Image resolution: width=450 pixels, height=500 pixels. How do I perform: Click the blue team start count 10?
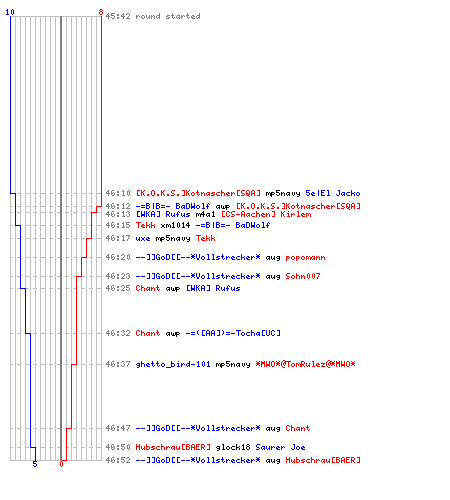[x=10, y=12]
